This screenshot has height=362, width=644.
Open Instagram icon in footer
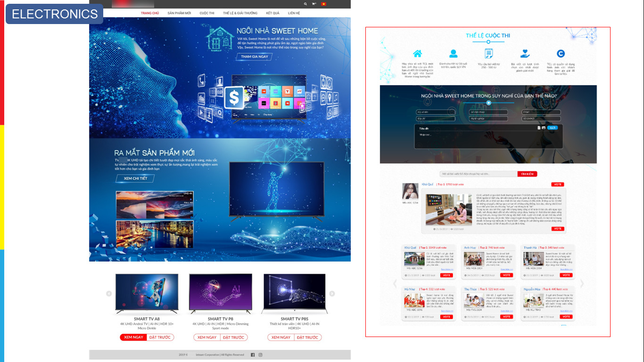(260, 355)
